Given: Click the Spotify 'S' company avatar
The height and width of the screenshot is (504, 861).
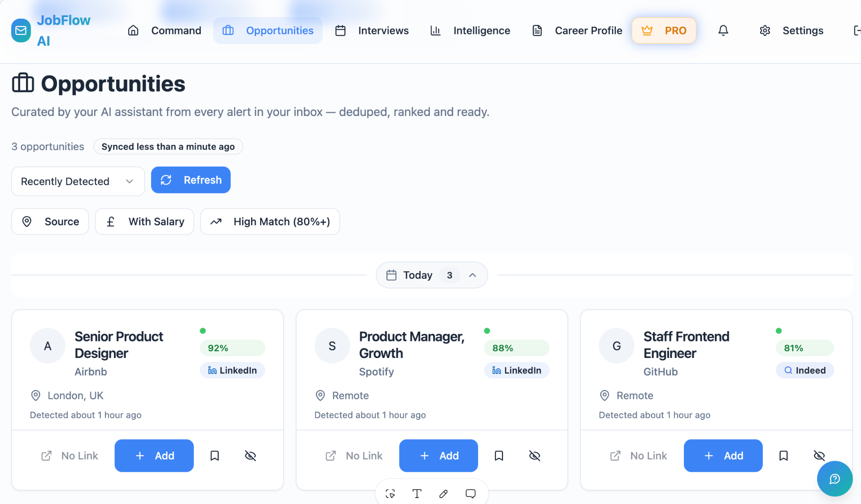Looking at the screenshot, I should (x=332, y=346).
